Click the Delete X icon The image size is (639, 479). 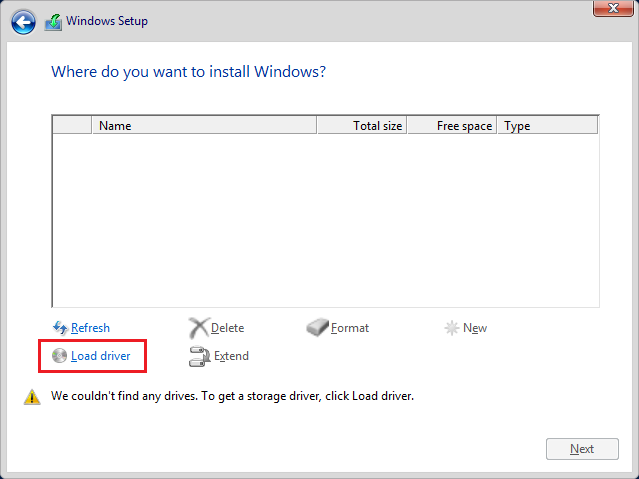pos(199,328)
